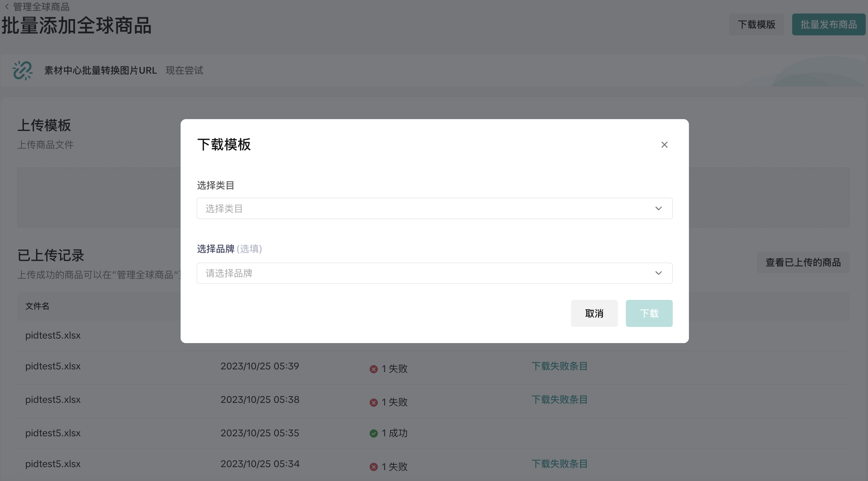Click the date 2023/10/25 05:39
This screenshot has width=868, height=481.
coord(260,366)
